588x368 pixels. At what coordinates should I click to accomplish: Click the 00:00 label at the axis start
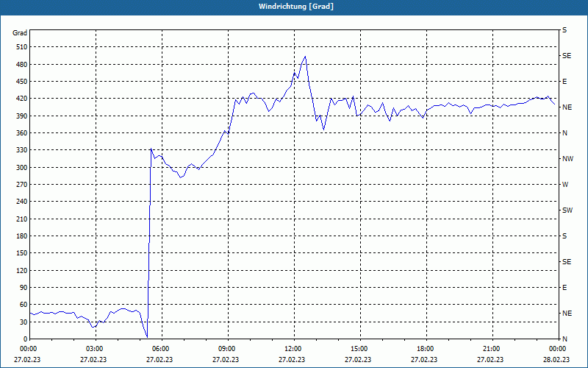coord(29,349)
